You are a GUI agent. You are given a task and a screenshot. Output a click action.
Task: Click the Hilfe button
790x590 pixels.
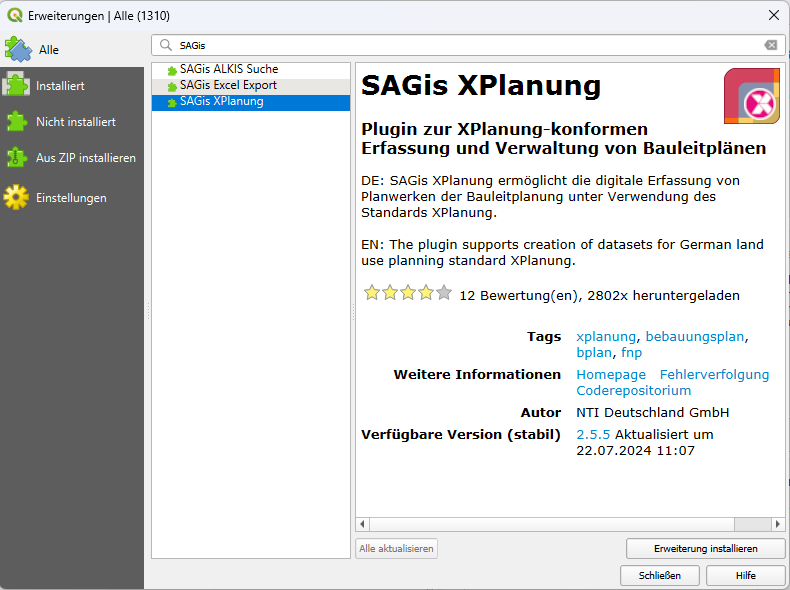click(x=746, y=575)
